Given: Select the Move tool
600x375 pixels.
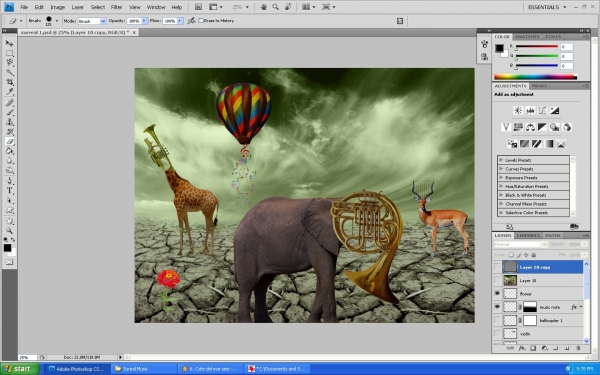Looking at the screenshot, I should (9, 43).
